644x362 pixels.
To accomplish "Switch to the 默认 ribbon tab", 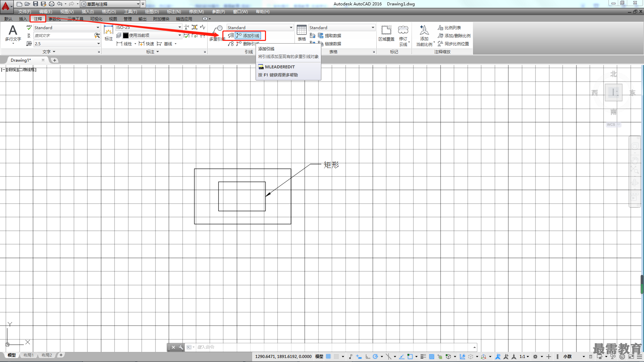I will click(x=8, y=19).
